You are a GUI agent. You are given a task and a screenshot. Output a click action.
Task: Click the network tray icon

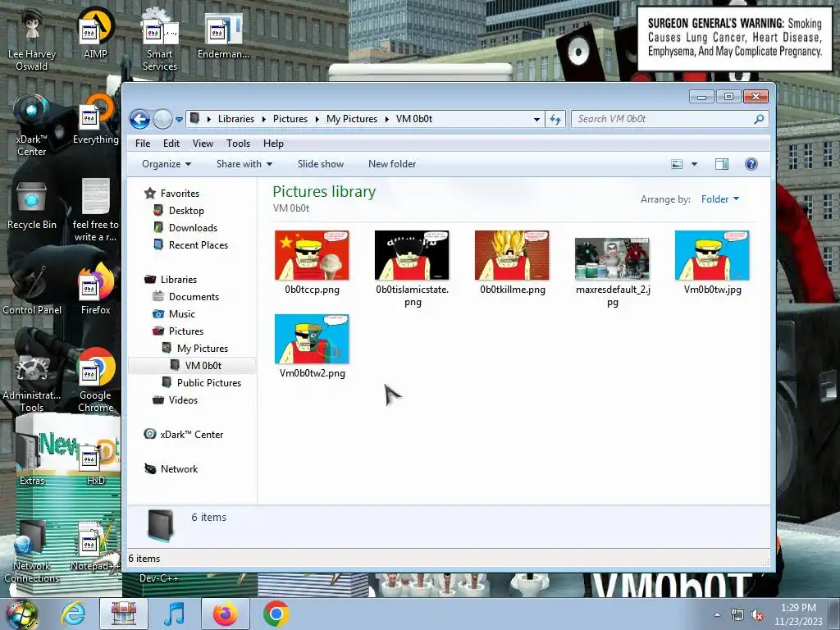click(x=737, y=615)
